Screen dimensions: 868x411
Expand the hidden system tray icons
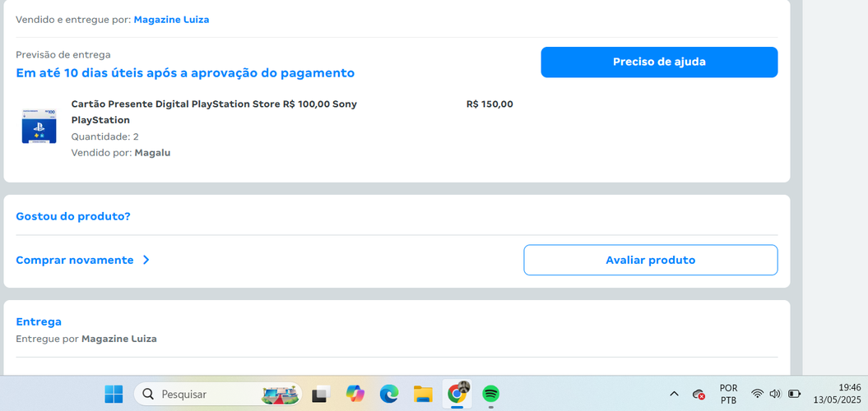pyautogui.click(x=674, y=395)
